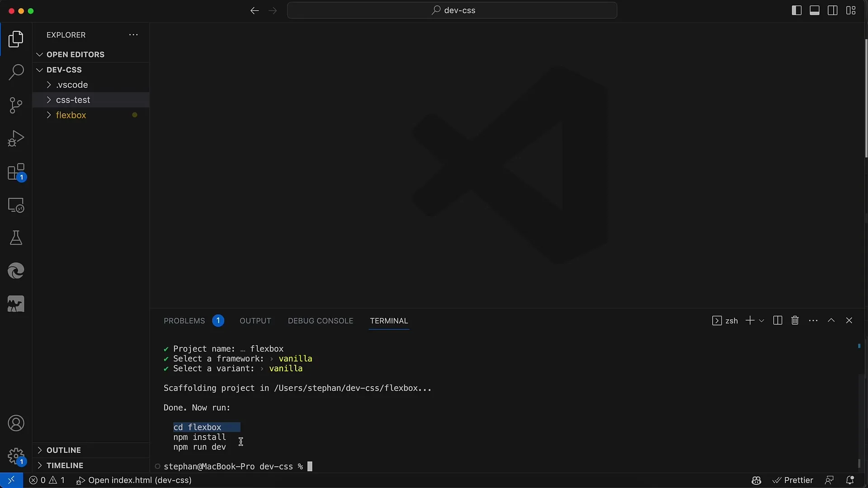The image size is (868, 488).
Task: Open Explorer views and more actions menu
Action: [133, 35]
